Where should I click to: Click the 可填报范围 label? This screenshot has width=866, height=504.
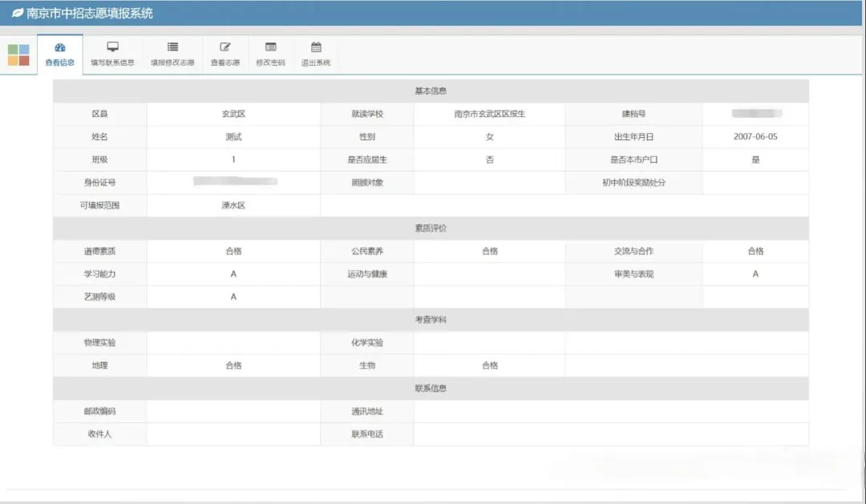[x=100, y=205]
